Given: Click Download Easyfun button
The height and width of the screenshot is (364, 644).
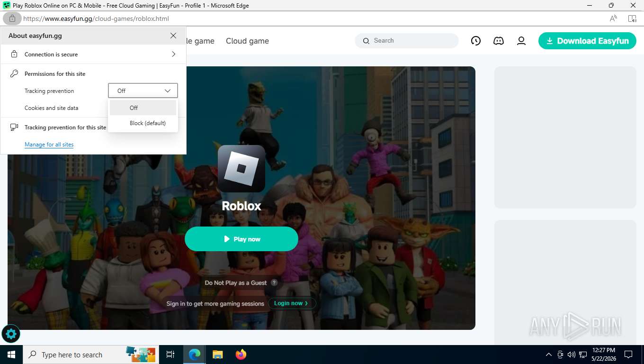Looking at the screenshot, I should [x=587, y=41].
